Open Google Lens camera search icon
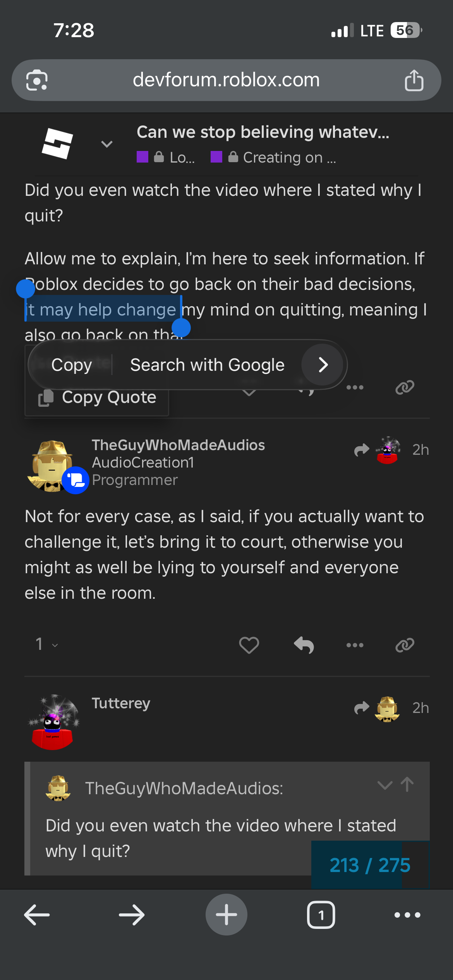453x980 pixels. [37, 80]
